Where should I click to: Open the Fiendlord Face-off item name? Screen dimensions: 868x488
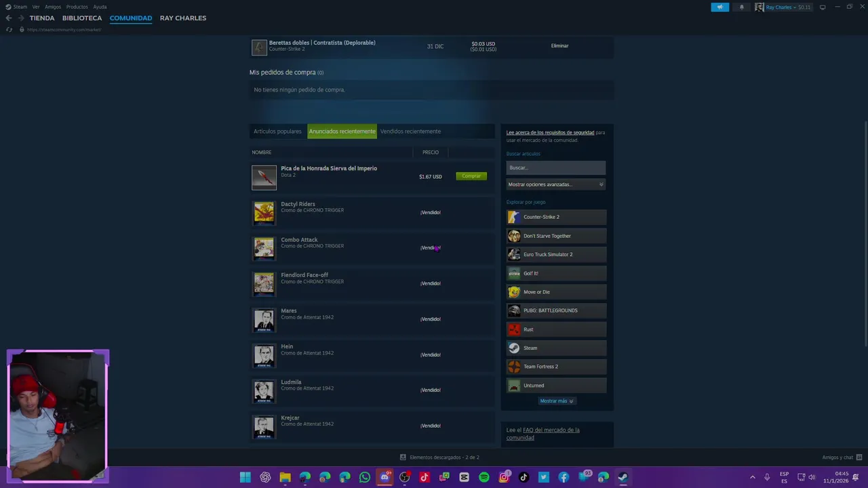(x=304, y=275)
